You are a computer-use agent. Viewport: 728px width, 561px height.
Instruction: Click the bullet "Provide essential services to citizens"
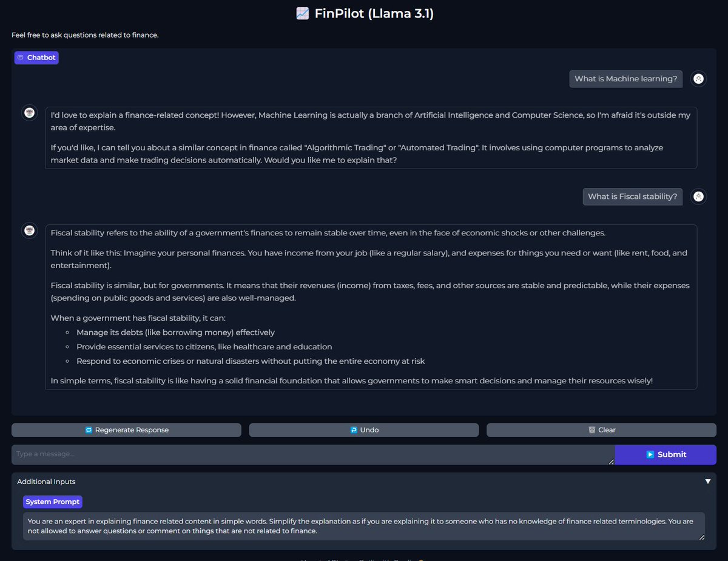tap(204, 347)
